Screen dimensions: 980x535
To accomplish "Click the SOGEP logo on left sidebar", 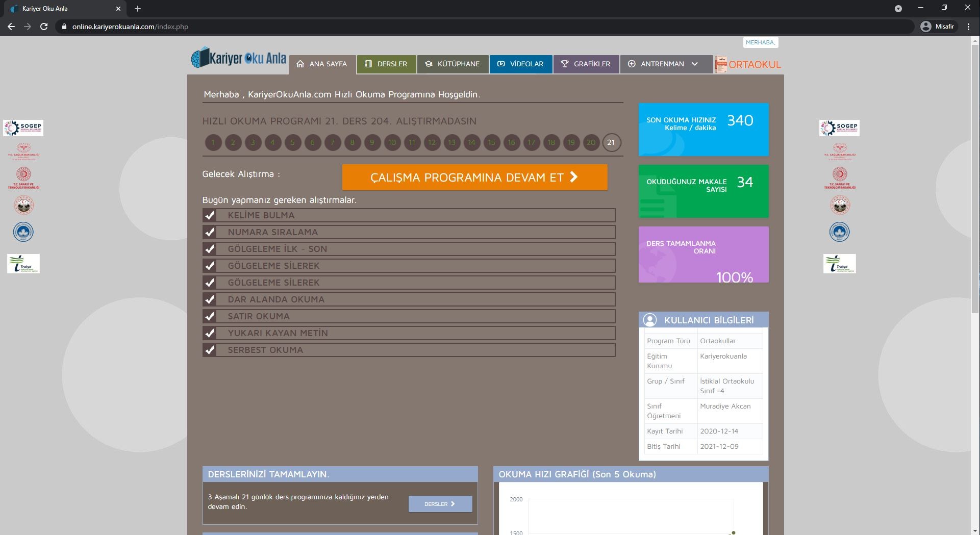I will [23, 128].
